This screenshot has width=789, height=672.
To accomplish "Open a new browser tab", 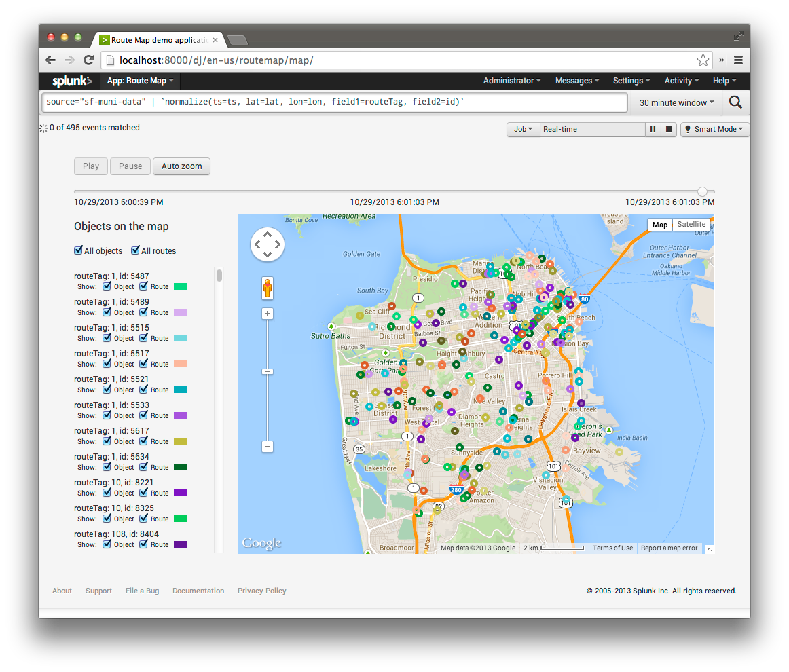I will [238, 40].
